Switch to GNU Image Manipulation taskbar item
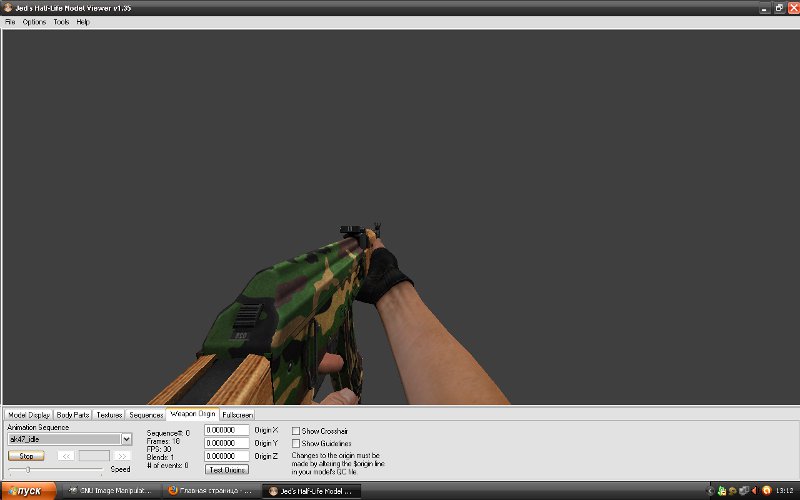This screenshot has width=800, height=500. [110, 491]
